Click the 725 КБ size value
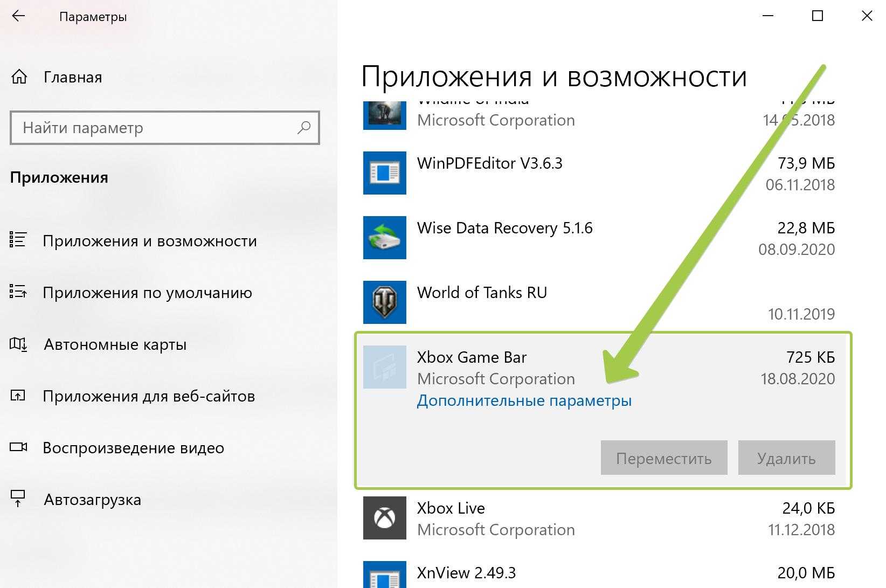The width and height of the screenshot is (886, 588). 811,357
